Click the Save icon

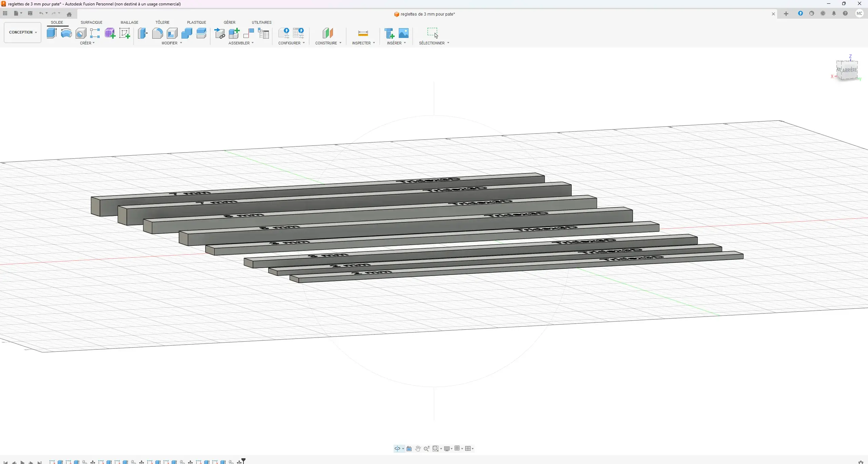click(30, 13)
